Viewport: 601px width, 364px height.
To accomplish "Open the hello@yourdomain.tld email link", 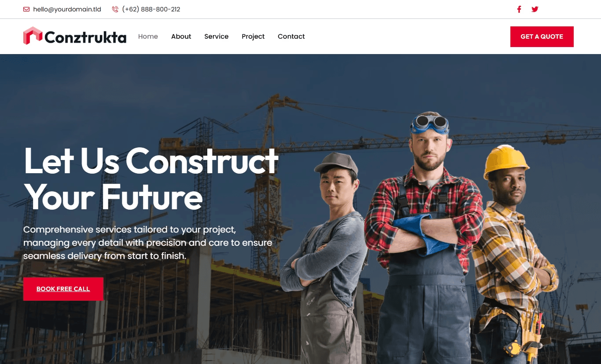I will coord(67,9).
